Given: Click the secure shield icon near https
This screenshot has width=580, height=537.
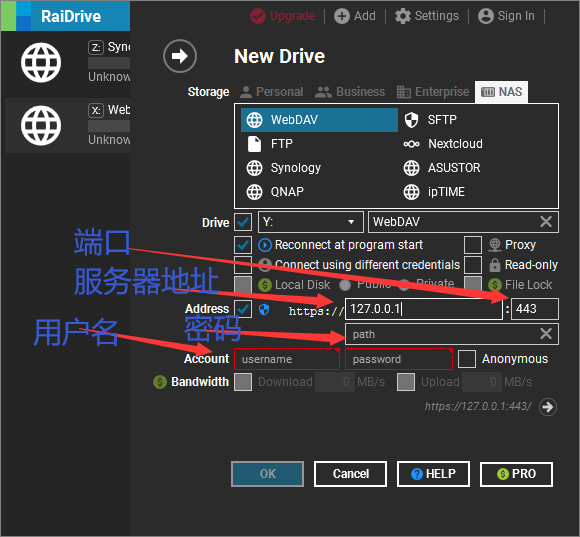Looking at the screenshot, I should point(264,310).
